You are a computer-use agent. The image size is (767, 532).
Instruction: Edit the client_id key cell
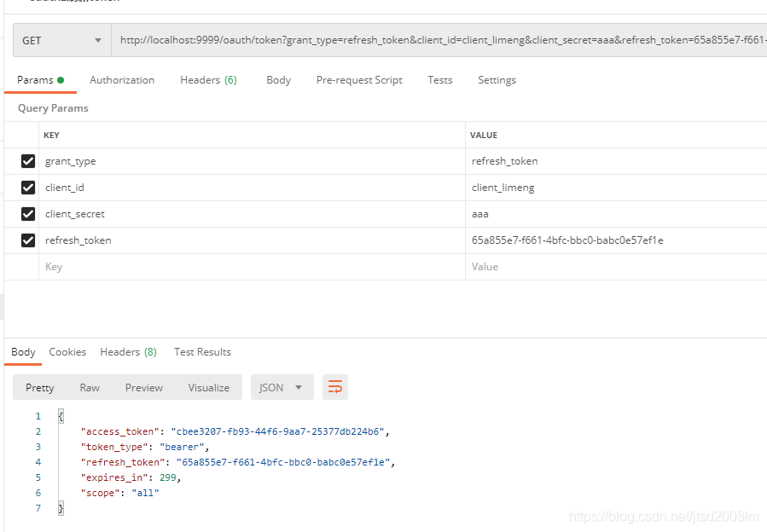pos(252,188)
